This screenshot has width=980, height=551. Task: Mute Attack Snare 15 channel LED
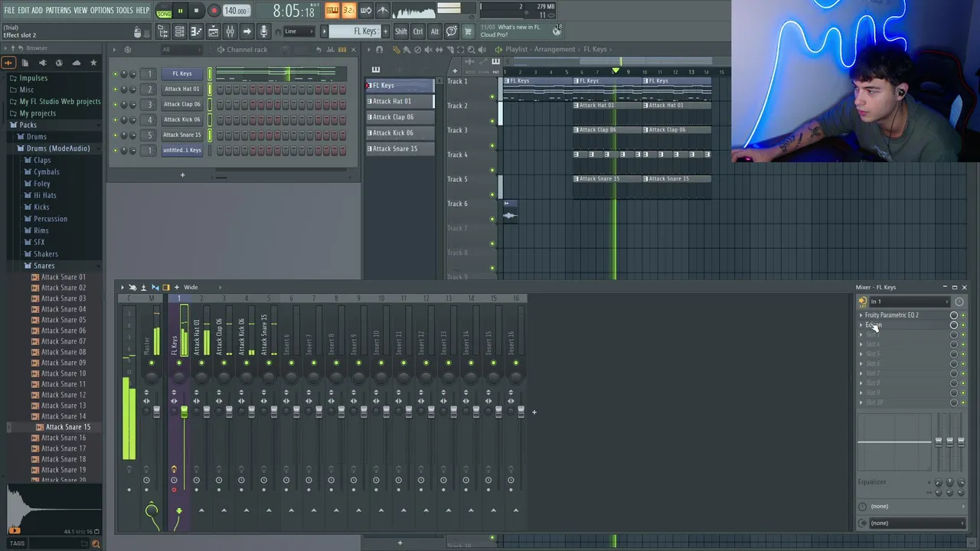116,135
